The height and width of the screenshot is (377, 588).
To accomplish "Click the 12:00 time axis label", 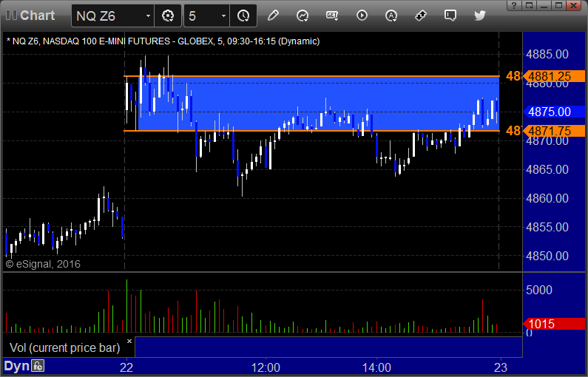I will [x=266, y=367].
